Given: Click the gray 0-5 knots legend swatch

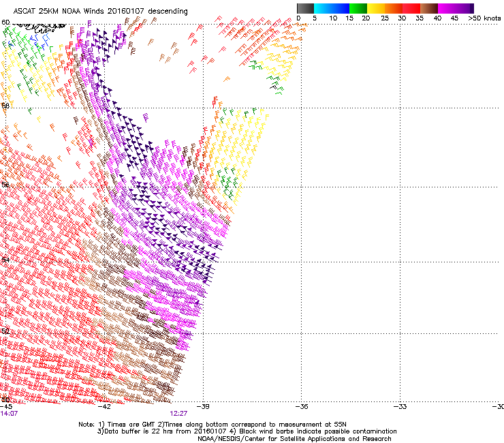Looking at the screenshot, I should click(x=305, y=8).
